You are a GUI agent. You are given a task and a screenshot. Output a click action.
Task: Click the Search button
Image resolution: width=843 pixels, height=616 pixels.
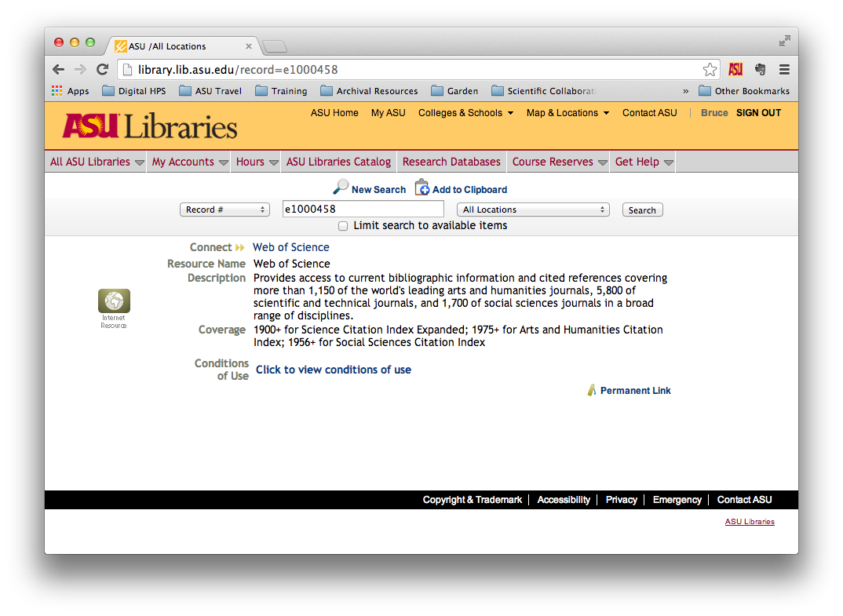[643, 210]
